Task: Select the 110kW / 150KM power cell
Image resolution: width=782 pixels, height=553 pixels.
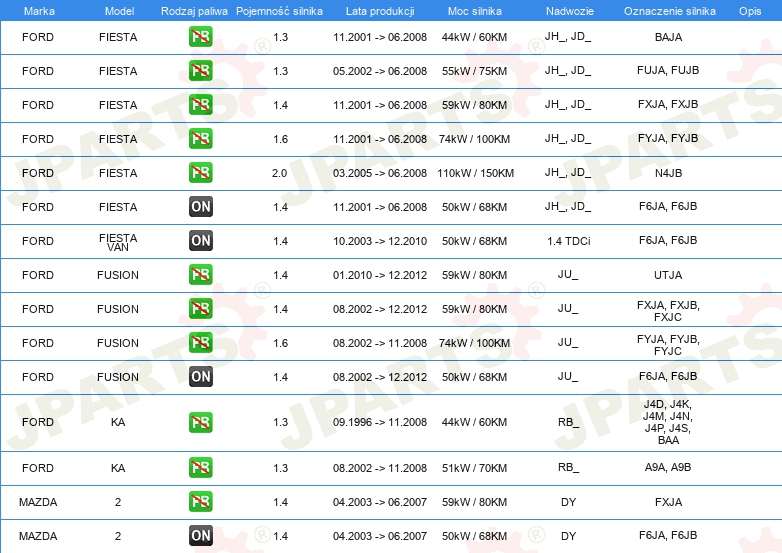Action: 475,173
